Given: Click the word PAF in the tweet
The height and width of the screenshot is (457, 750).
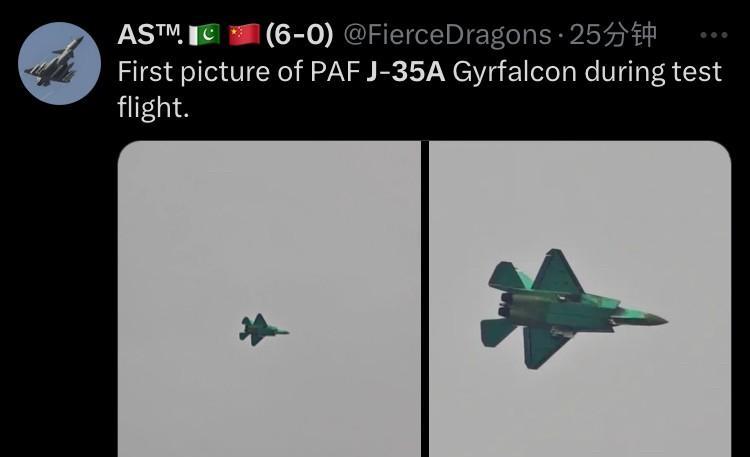Looking at the screenshot, I should pos(335,72).
